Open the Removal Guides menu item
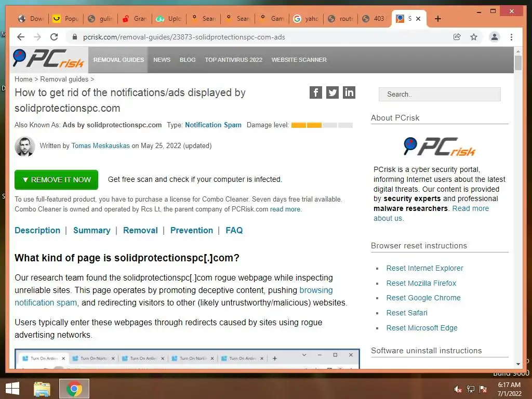 tap(118, 60)
